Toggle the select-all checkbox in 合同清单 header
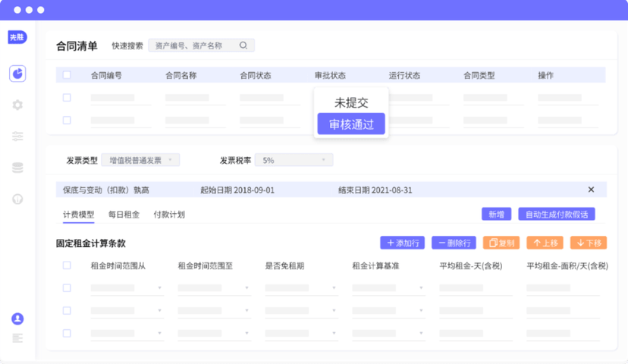The width and height of the screenshot is (628, 364). pos(67,75)
